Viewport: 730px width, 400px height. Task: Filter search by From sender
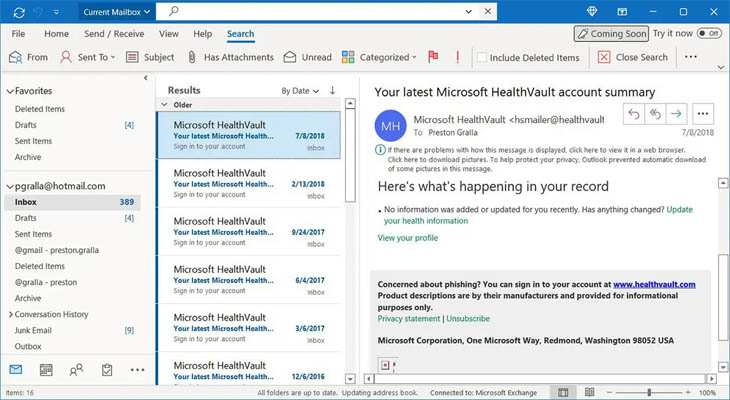pyautogui.click(x=28, y=57)
